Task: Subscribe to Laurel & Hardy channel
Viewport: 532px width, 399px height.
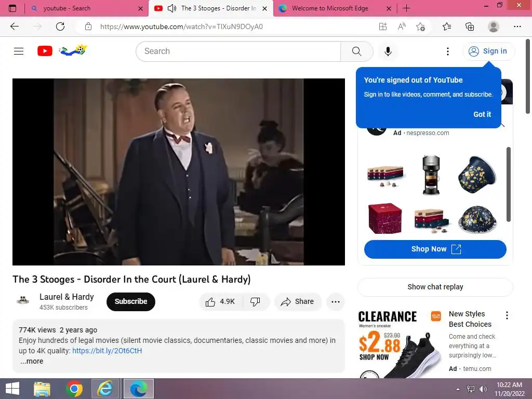Action: click(x=130, y=302)
